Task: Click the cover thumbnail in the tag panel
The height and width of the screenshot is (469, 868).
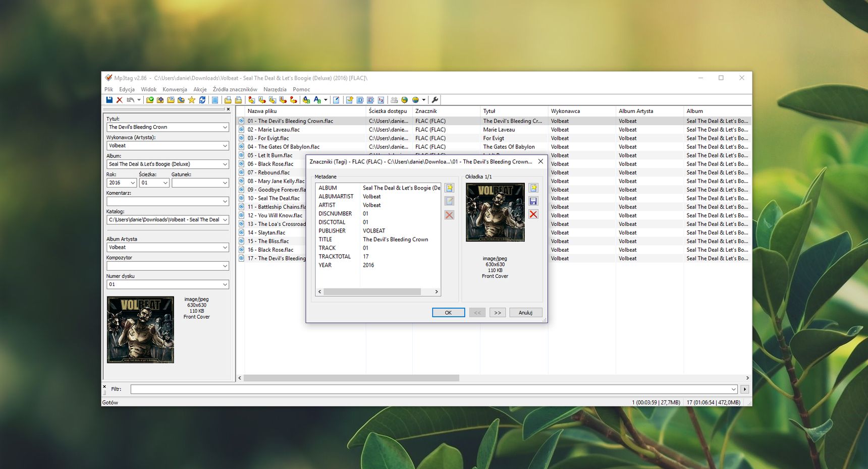Action: pos(140,330)
